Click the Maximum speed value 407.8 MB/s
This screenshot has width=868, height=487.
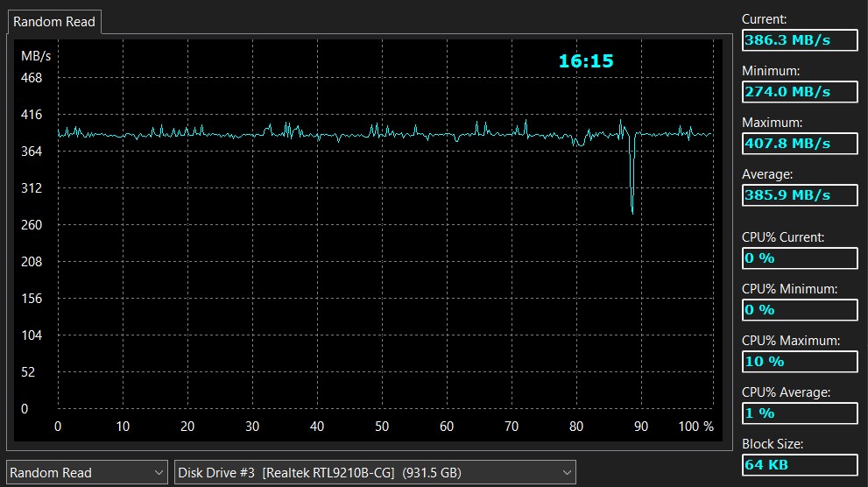point(800,144)
